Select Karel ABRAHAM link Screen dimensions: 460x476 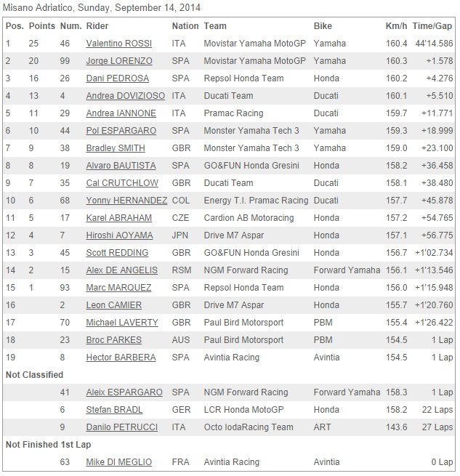point(118,218)
